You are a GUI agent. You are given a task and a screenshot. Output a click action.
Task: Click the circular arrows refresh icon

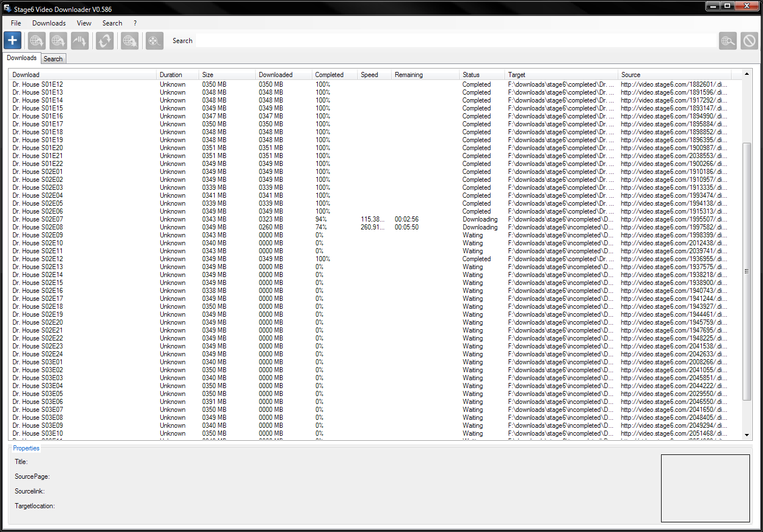coord(105,41)
